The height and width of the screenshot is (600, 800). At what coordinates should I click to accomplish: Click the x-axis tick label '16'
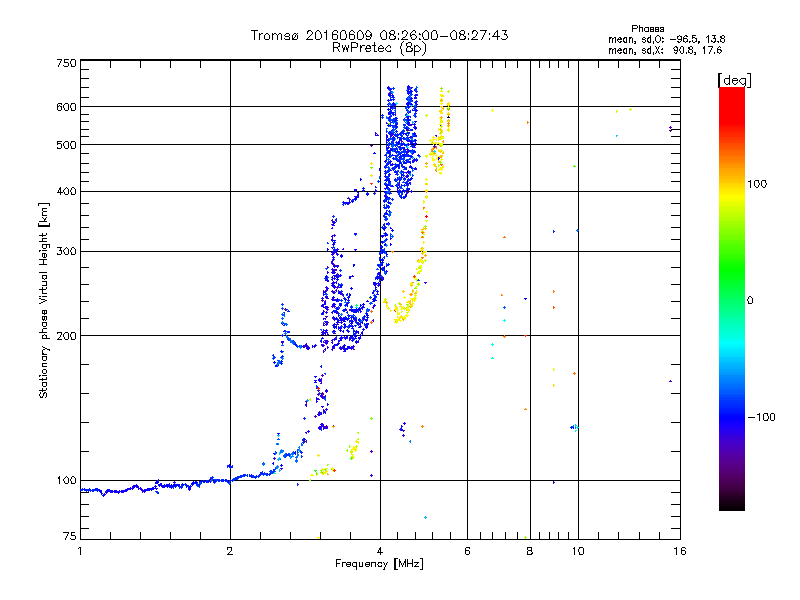[x=680, y=551]
